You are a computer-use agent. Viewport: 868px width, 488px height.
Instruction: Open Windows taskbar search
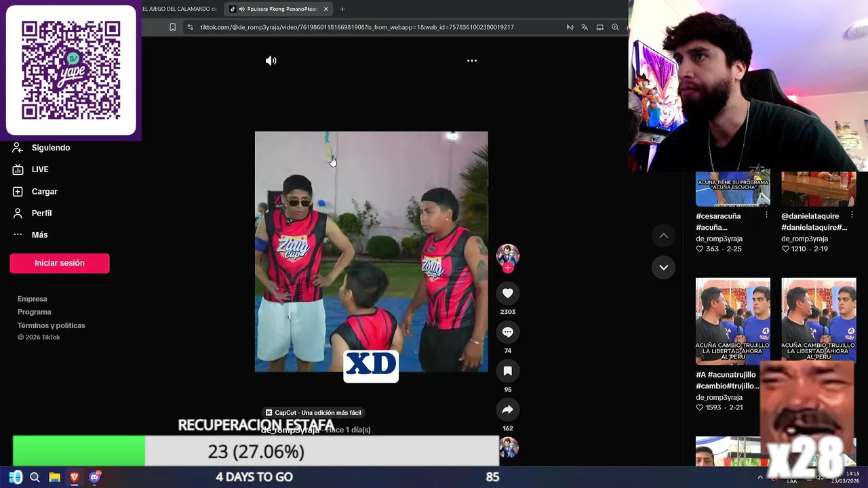point(35,477)
